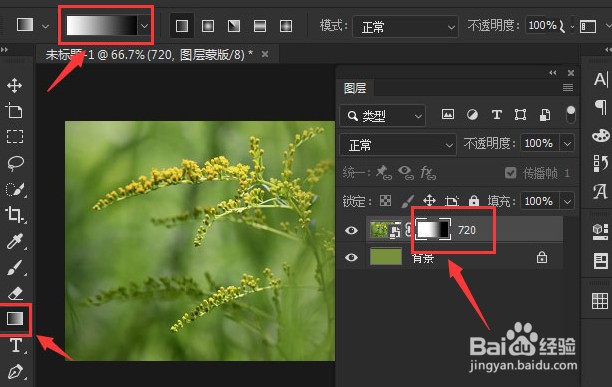The width and height of the screenshot is (612, 387).
Task: Select the Rectangular Marquee tool
Action: [14, 137]
